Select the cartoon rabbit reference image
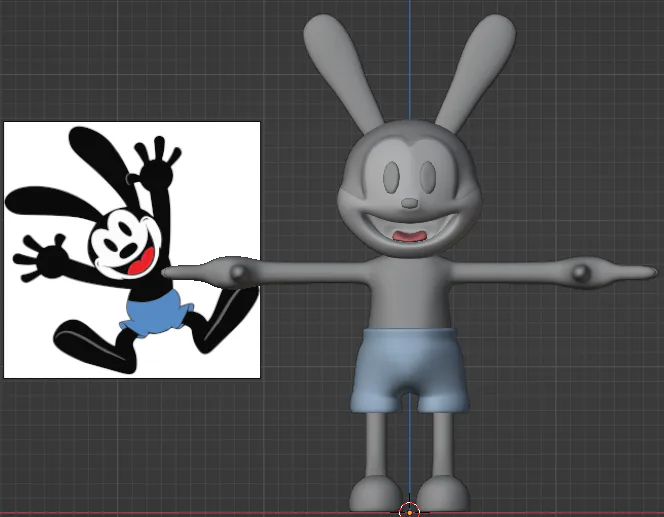Screen dimensions: 664x517 tap(132, 250)
